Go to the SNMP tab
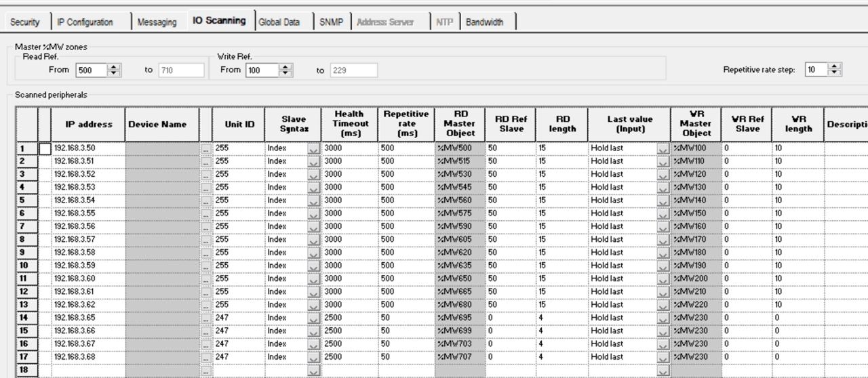This screenshot has width=868, height=378. tap(331, 22)
